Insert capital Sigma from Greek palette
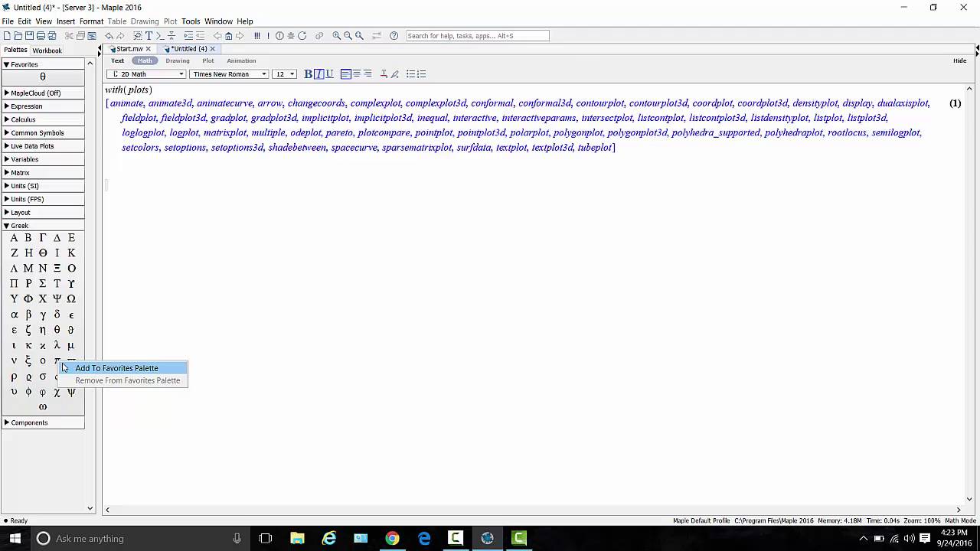This screenshot has height=551, width=980. tap(43, 283)
